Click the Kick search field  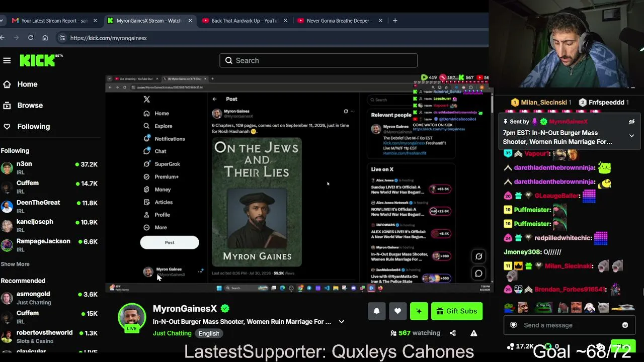(x=318, y=60)
